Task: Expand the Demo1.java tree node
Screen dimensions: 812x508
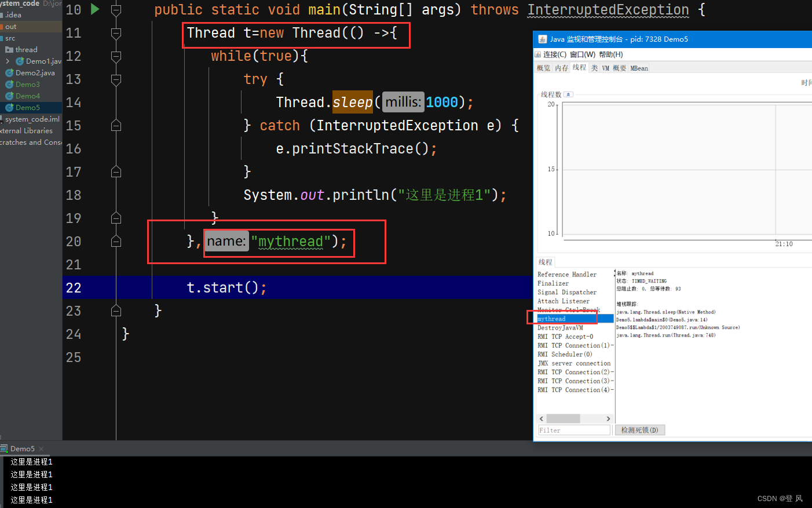Action: click(8, 61)
